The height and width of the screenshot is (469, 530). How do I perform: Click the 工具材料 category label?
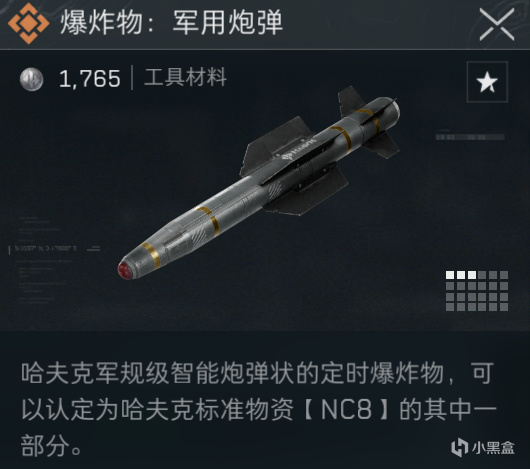(185, 77)
